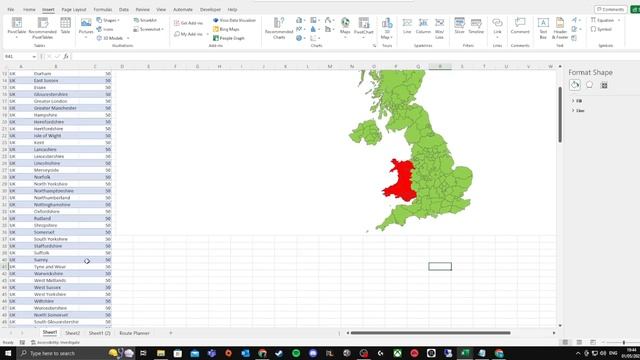Insert a Line sparkline
This screenshot has height=360, width=640.
(x=407, y=25)
